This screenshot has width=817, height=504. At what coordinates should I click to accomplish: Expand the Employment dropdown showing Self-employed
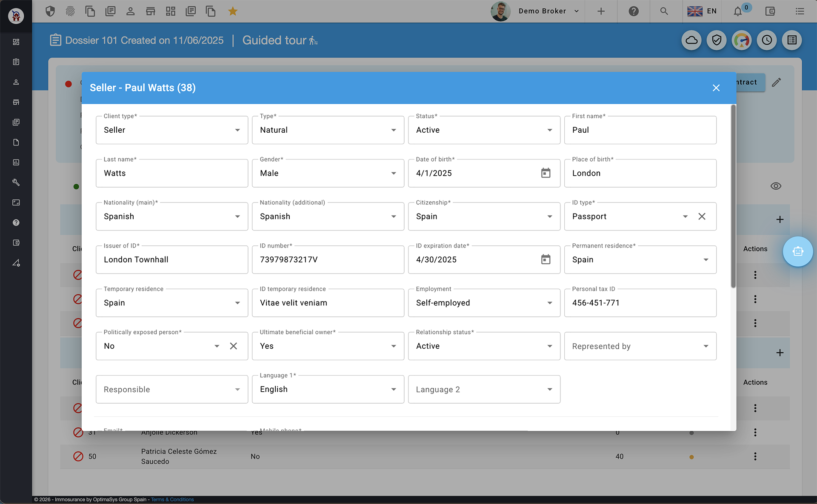pos(549,303)
